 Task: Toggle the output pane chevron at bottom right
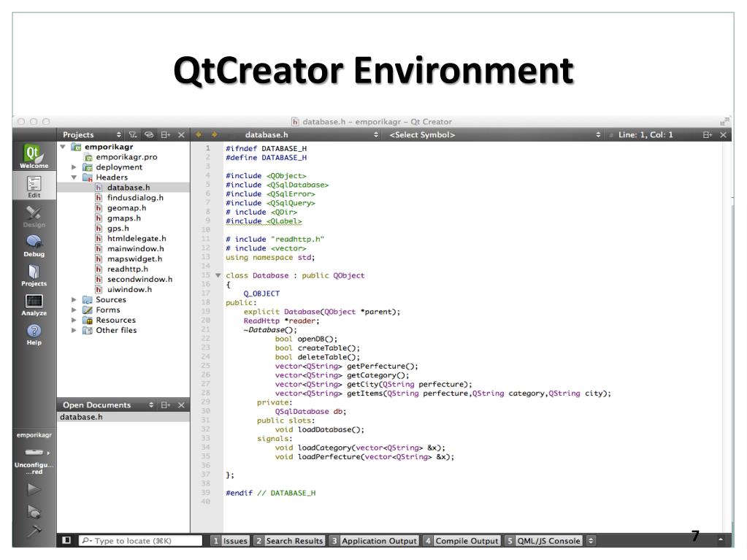(x=720, y=540)
